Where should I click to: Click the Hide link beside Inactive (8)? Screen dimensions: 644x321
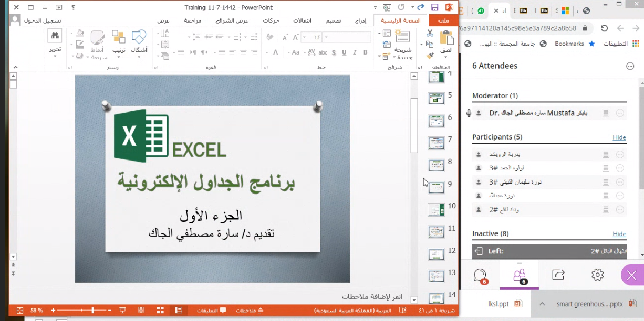tap(619, 234)
